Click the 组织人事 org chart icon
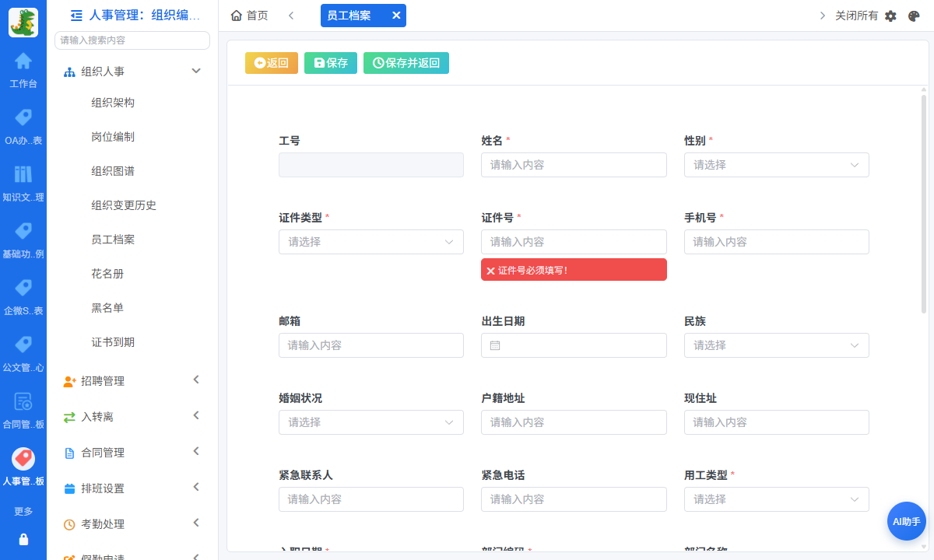Screen dimensions: 934x560 [x=69, y=72]
